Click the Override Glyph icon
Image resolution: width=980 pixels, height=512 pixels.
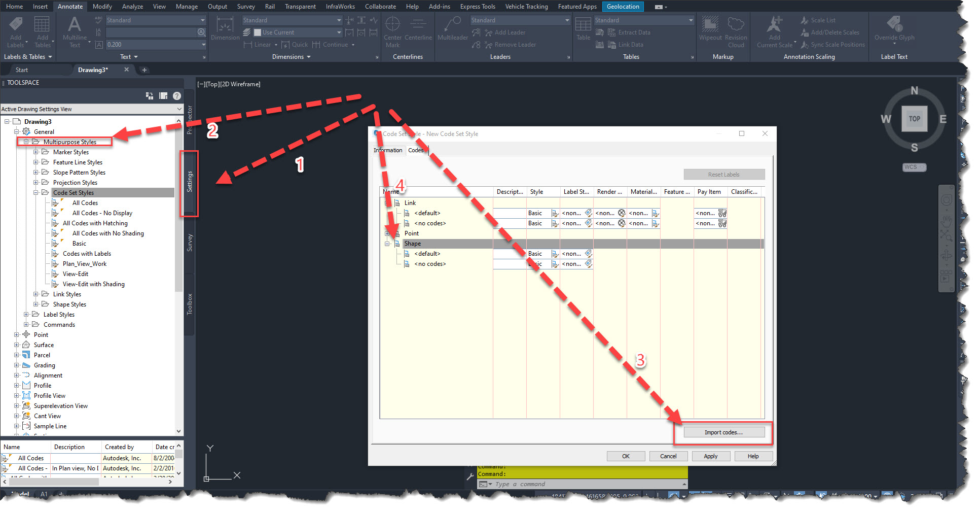894,28
